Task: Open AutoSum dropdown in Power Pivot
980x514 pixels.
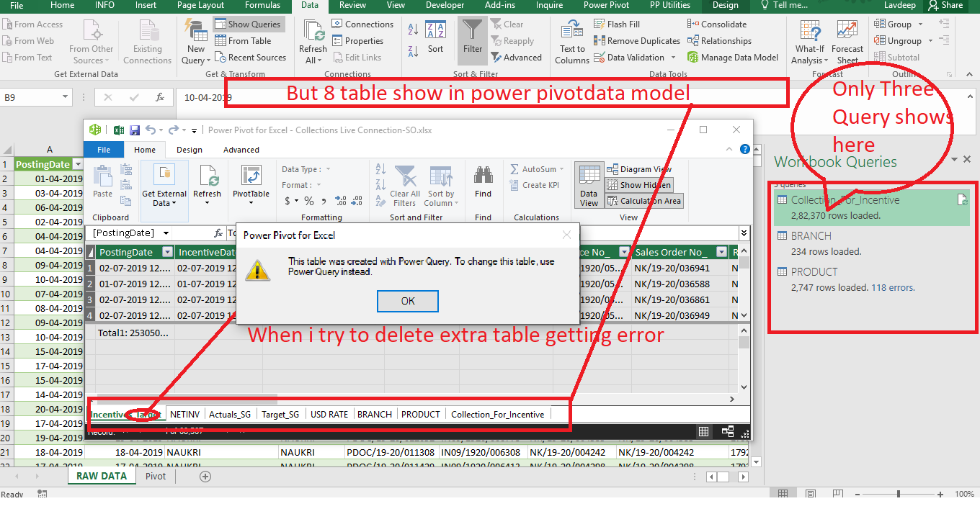Action: pos(562,169)
